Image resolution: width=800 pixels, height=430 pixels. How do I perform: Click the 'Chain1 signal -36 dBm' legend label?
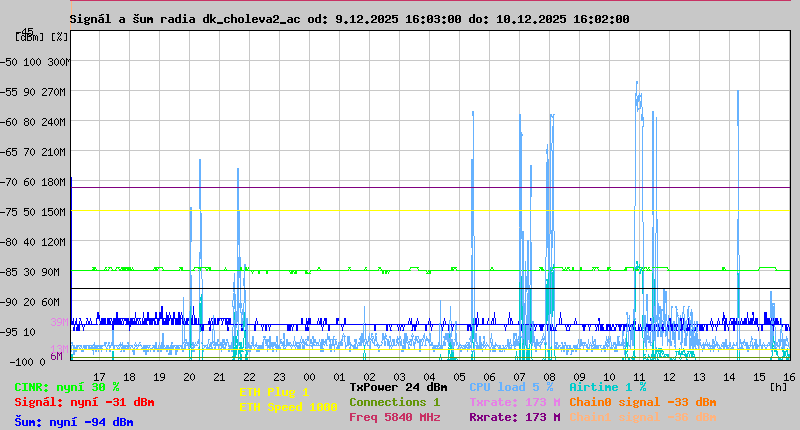tap(643, 417)
